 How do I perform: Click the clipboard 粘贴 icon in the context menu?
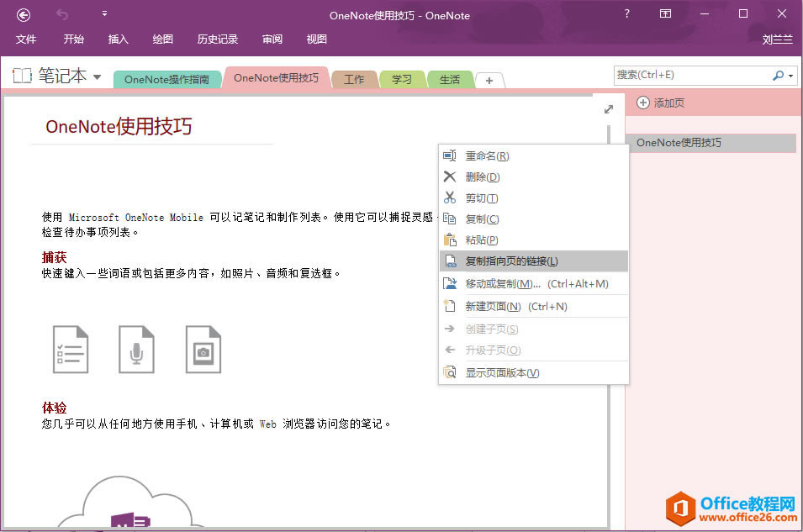[x=451, y=240]
